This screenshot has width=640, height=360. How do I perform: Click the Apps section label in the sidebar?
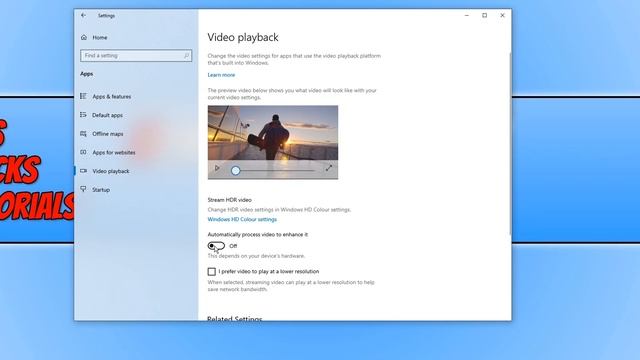87,74
